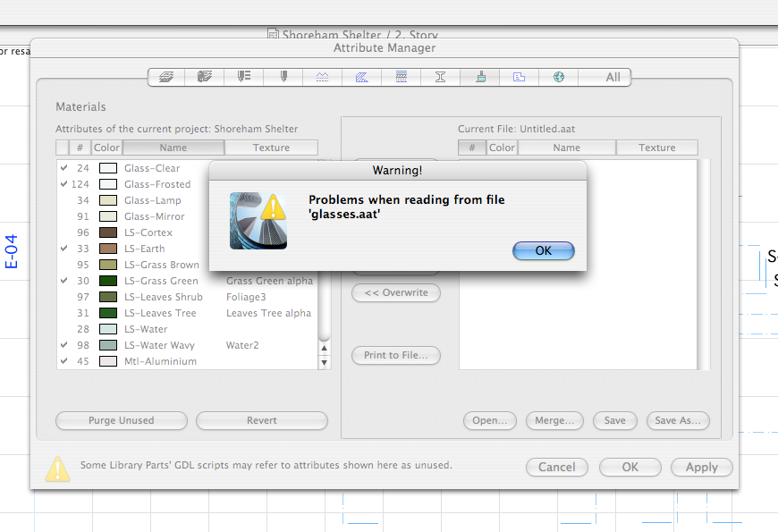
Task: Click the materials list scroll up arrow
Action: 324,348
